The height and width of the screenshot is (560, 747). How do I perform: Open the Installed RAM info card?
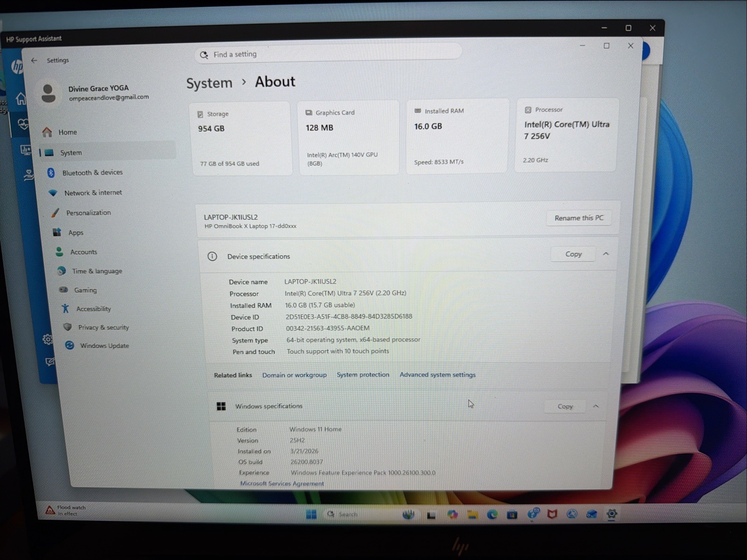[x=457, y=136]
